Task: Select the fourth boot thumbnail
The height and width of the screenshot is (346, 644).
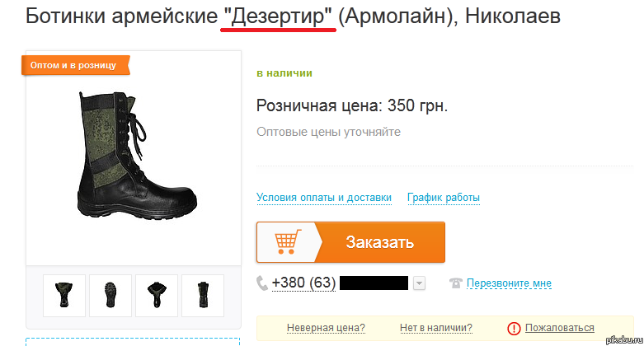Action: click(x=203, y=296)
